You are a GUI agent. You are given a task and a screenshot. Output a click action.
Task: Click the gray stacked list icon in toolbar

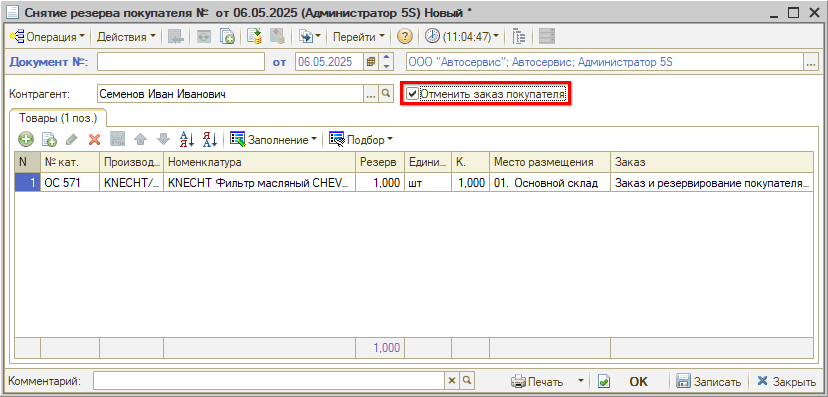pyautogui.click(x=547, y=37)
